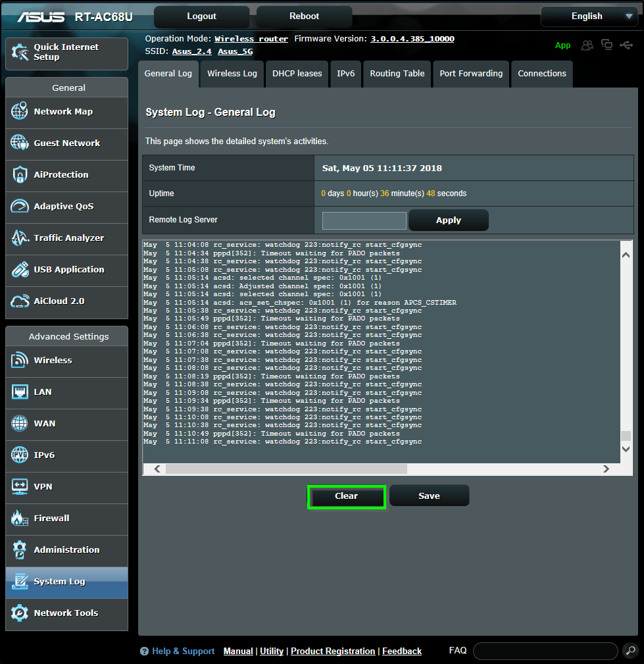Click the log scroll down arrow
The width and height of the screenshot is (644, 664).
coord(626,449)
